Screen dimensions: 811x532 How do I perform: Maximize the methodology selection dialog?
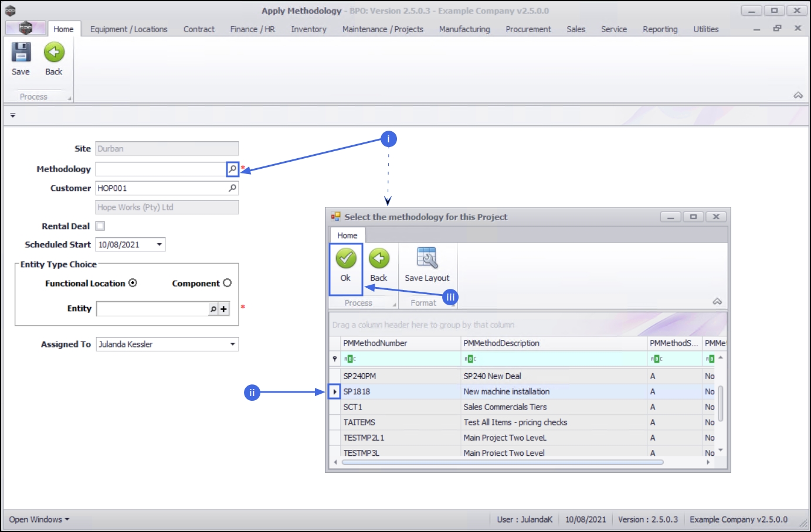(x=693, y=217)
